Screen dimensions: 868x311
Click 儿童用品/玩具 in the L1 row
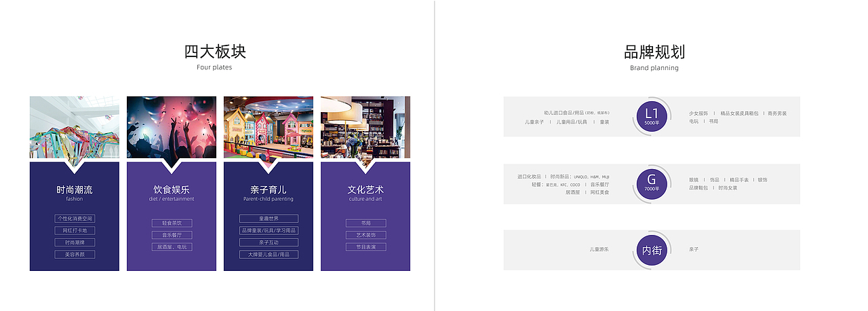pyautogui.click(x=572, y=122)
